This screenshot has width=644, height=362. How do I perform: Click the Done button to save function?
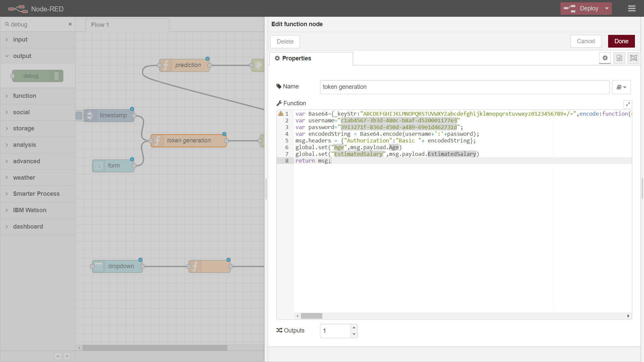(622, 41)
